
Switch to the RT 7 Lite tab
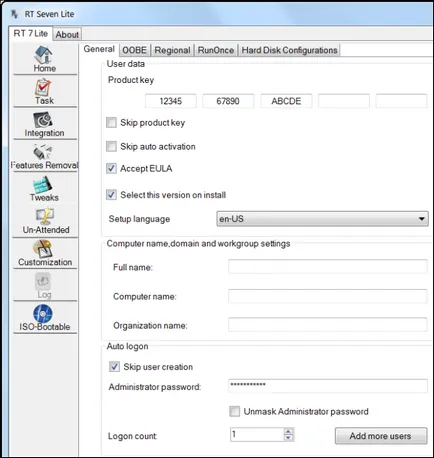coord(31,33)
